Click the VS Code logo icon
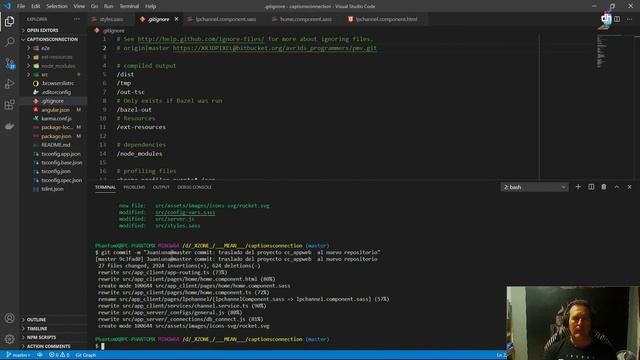Viewport: 640px width, 360px height. pyautogui.click(x=7, y=6)
